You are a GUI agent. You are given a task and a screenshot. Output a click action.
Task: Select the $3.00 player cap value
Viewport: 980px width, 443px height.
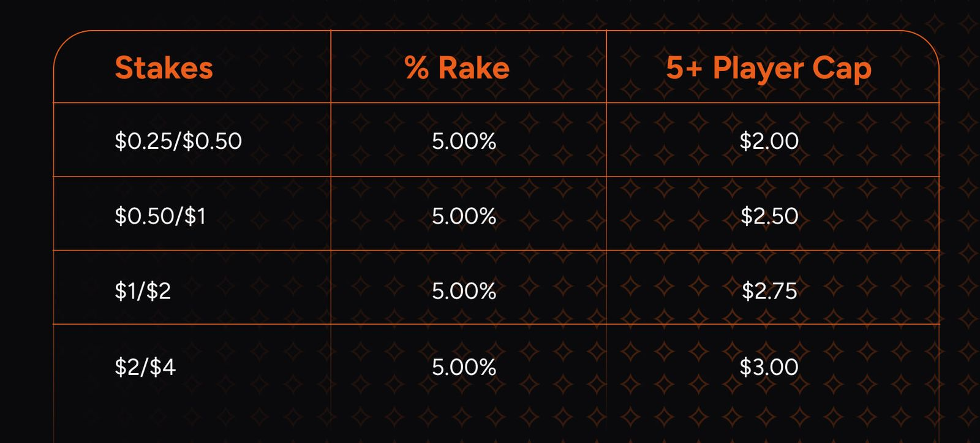(x=769, y=367)
